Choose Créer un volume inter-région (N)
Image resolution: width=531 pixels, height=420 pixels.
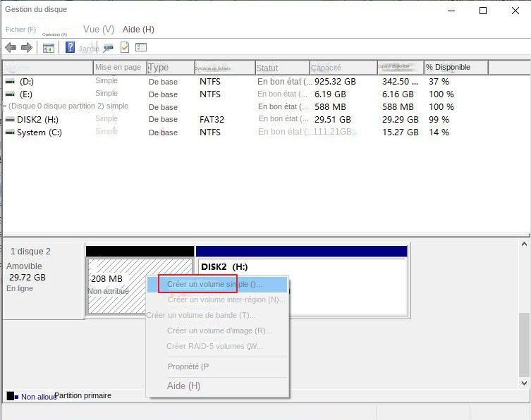point(217,300)
